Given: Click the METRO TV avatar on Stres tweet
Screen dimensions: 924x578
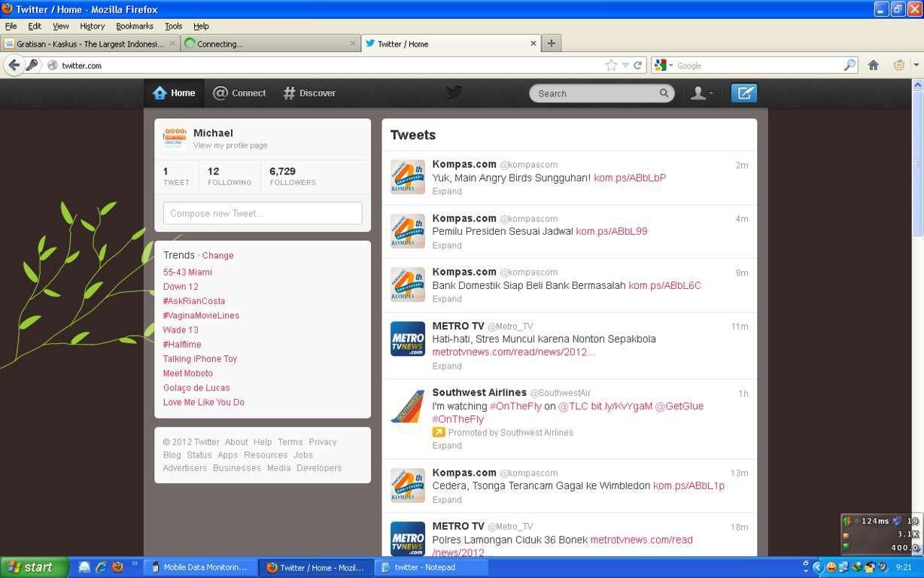Looking at the screenshot, I should tap(407, 339).
